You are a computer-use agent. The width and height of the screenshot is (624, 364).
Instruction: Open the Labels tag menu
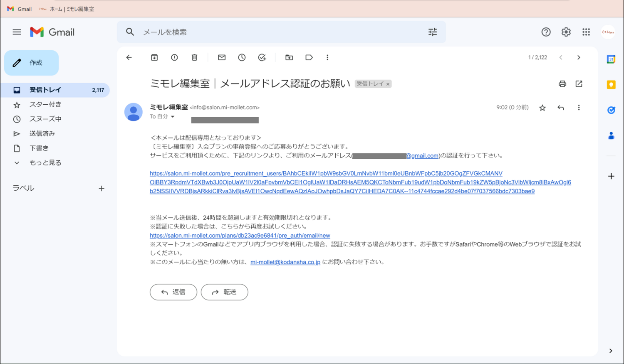click(x=309, y=57)
